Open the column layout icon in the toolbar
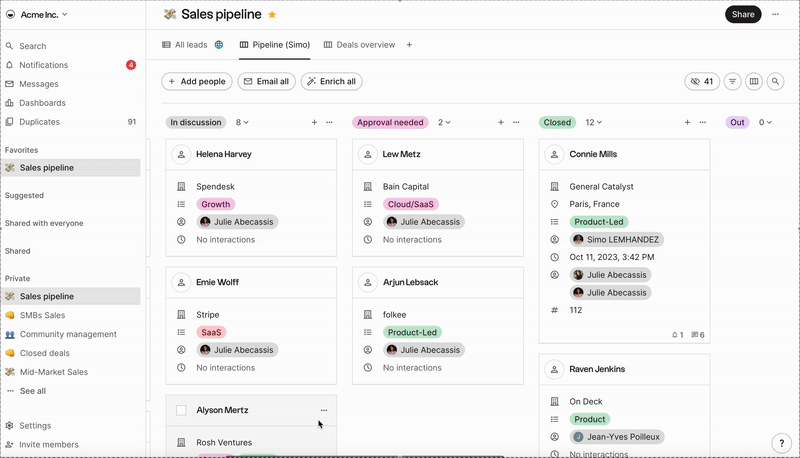 coord(754,81)
